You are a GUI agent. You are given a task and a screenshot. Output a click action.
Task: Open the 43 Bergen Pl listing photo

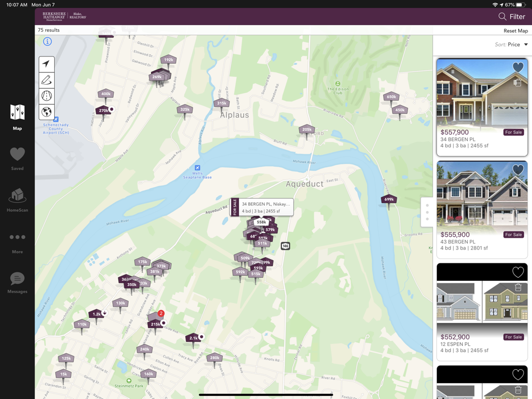coord(482,195)
